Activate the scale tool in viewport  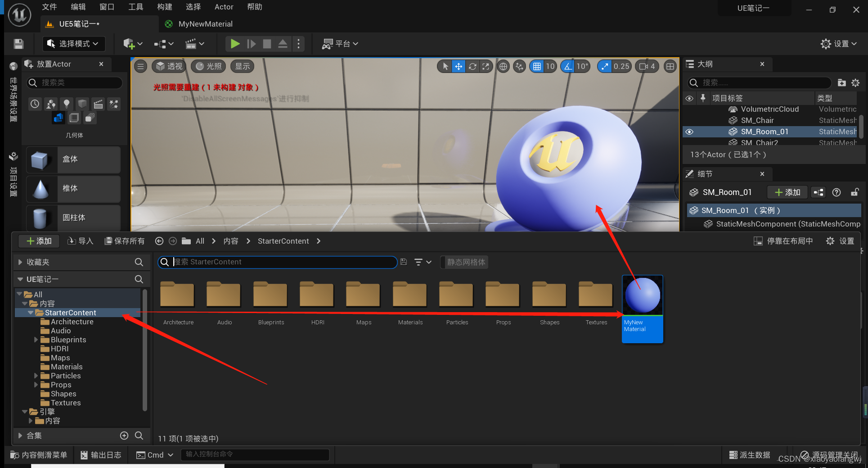[x=486, y=67]
